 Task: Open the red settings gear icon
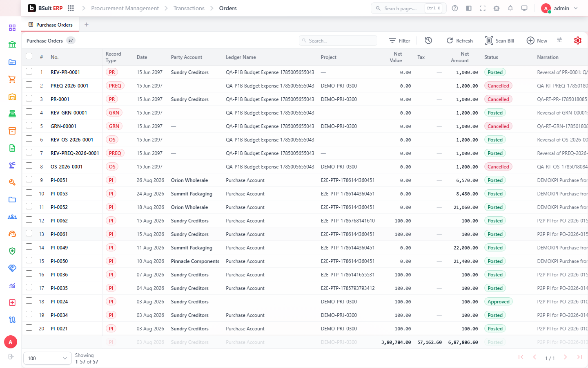click(578, 40)
